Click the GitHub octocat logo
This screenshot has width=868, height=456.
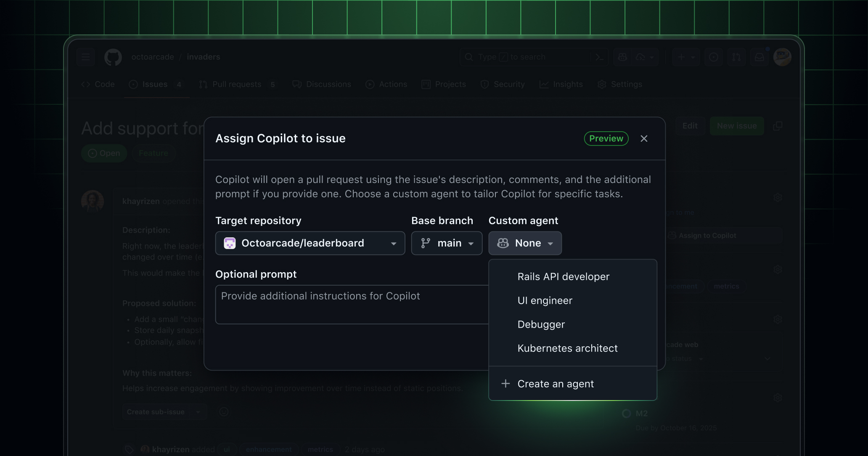tap(113, 57)
